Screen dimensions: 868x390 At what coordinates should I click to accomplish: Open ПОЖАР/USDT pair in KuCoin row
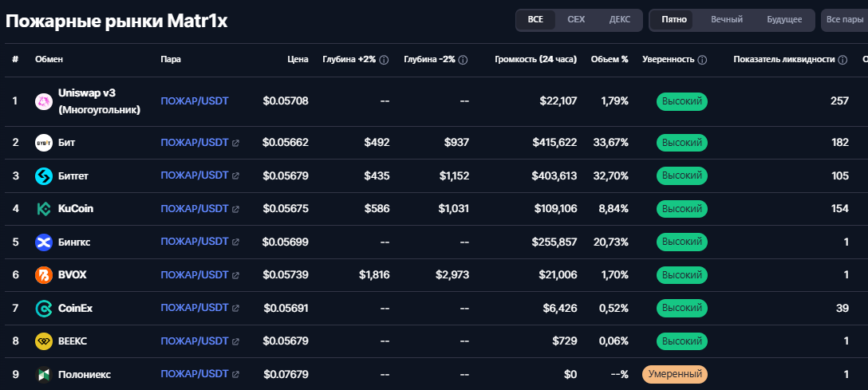(x=195, y=208)
